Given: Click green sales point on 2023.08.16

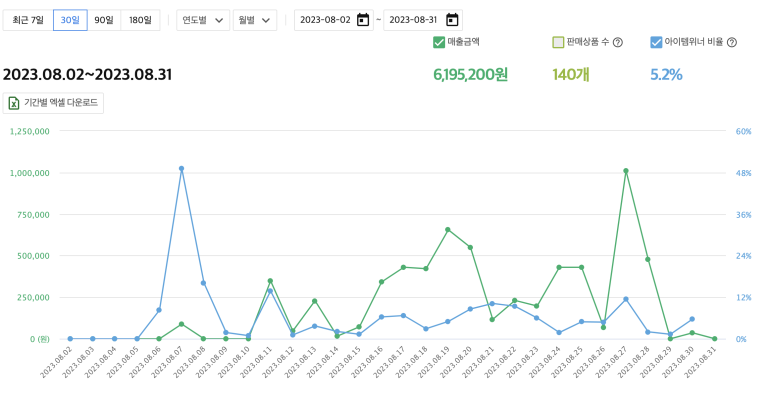Looking at the screenshot, I should 381,282.
